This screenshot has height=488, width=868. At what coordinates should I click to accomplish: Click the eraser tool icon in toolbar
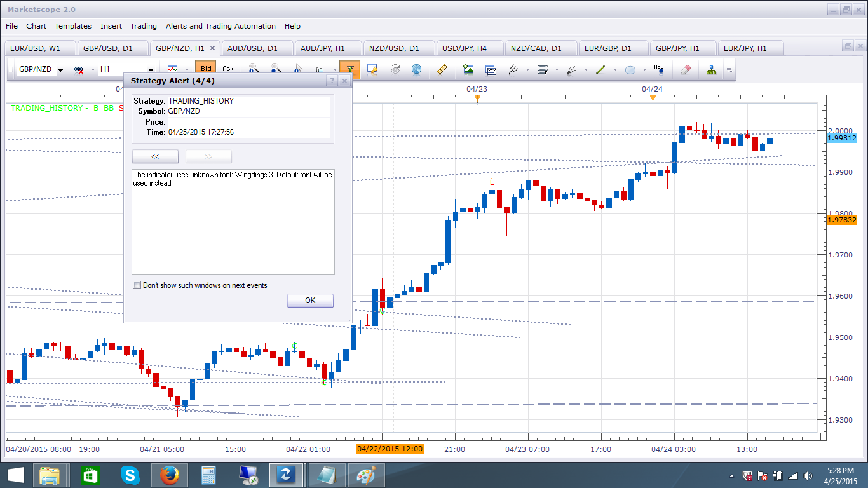[684, 69]
